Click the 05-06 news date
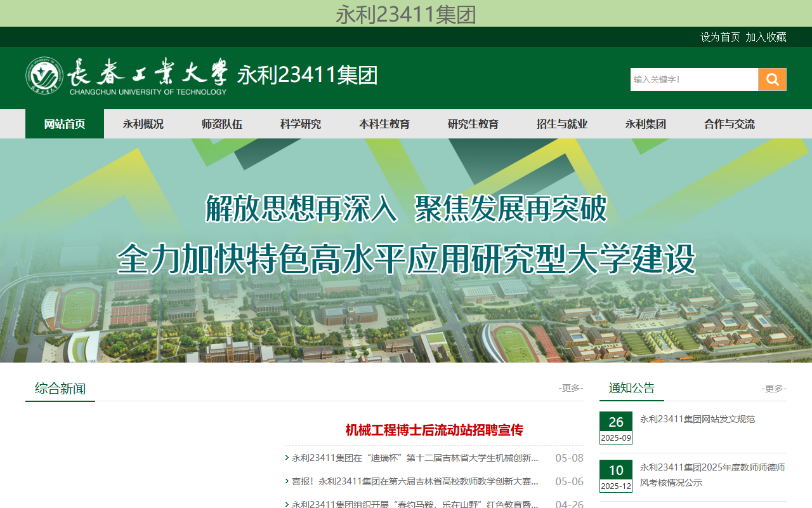The width and height of the screenshot is (812, 508). point(569,481)
